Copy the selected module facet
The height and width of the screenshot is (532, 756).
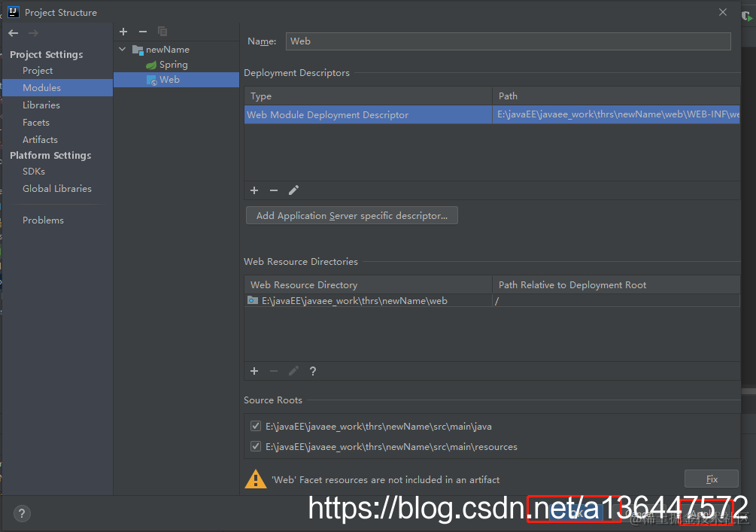click(x=162, y=32)
